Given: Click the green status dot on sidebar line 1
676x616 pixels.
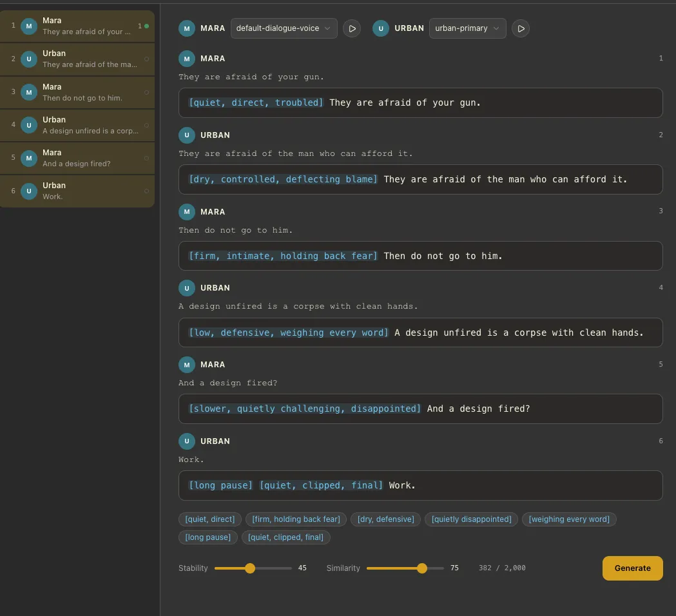Looking at the screenshot, I should (146, 26).
